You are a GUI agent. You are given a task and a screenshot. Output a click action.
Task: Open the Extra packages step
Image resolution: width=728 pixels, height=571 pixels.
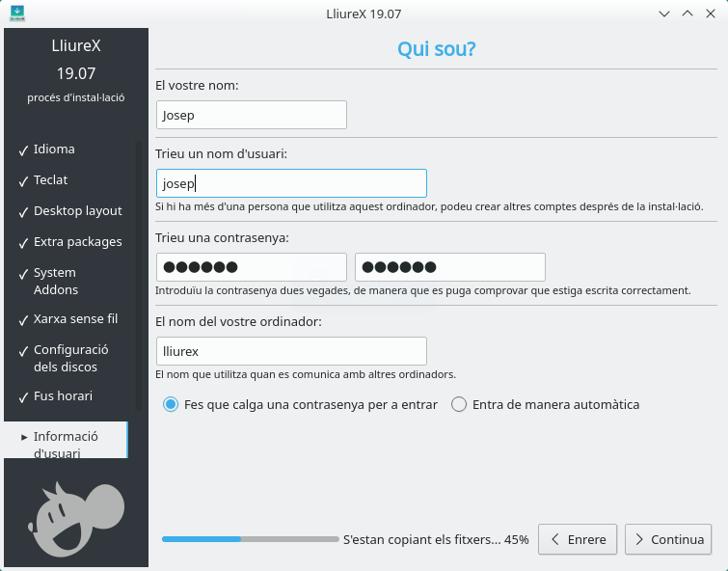77,241
